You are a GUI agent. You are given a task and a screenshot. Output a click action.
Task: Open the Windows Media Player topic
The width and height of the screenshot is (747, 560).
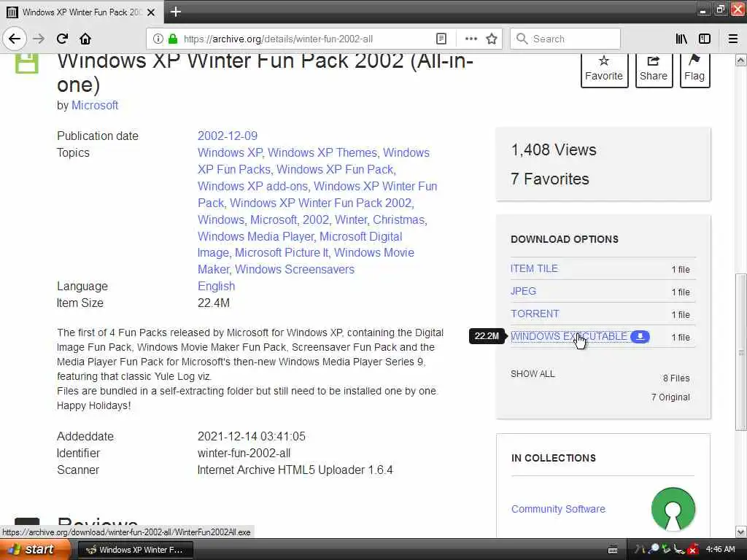(256, 236)
